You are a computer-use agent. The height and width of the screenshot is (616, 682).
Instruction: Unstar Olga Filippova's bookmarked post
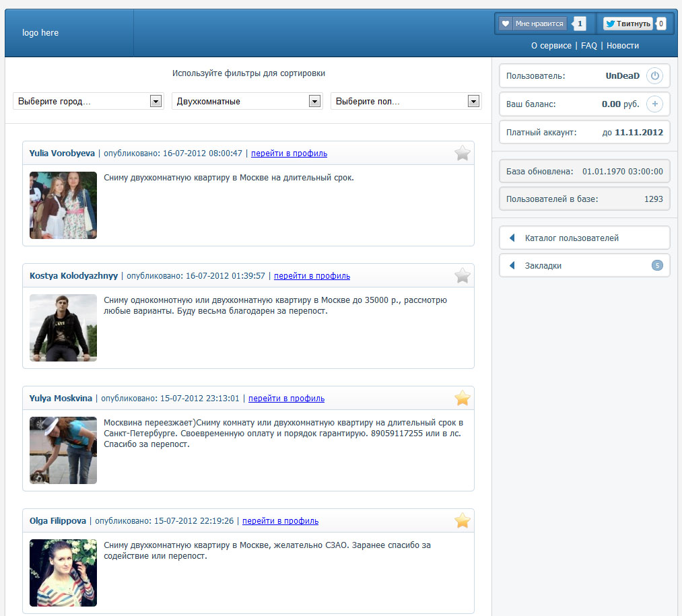click(x=462, y=521)
